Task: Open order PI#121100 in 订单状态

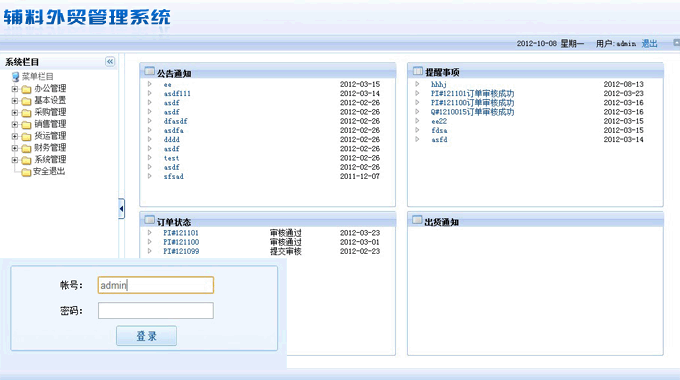Action: (181, 242)
